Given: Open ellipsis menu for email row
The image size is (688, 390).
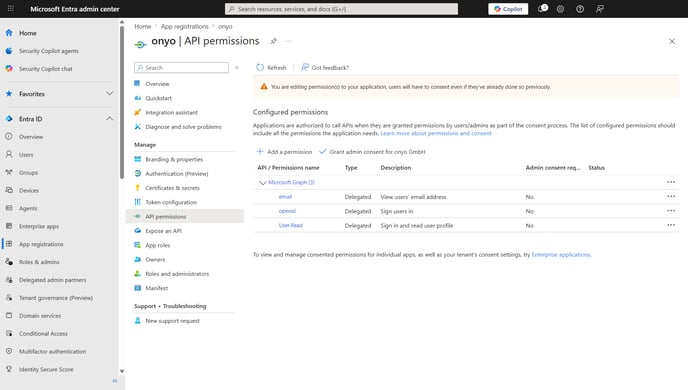Looking at the screenshot, I should (x=671, y=197).
